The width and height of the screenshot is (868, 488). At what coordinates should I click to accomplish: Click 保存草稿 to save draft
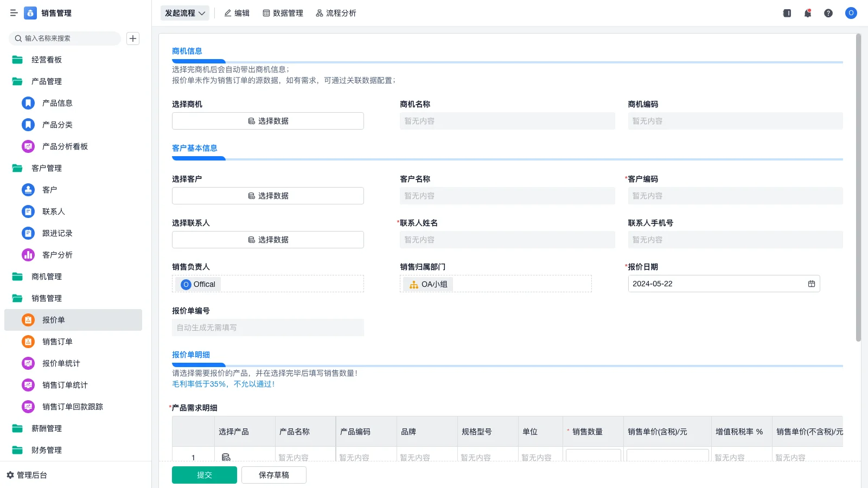(x=273, y=474)
